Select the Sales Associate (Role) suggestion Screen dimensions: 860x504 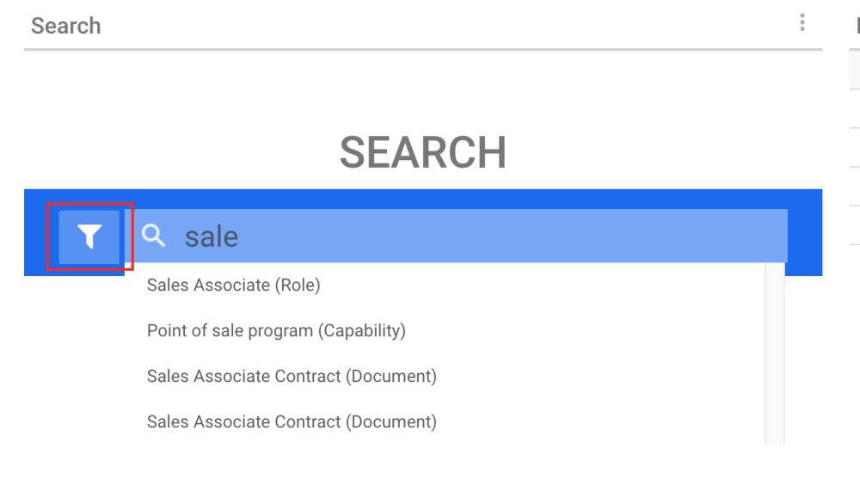(233, 285)
